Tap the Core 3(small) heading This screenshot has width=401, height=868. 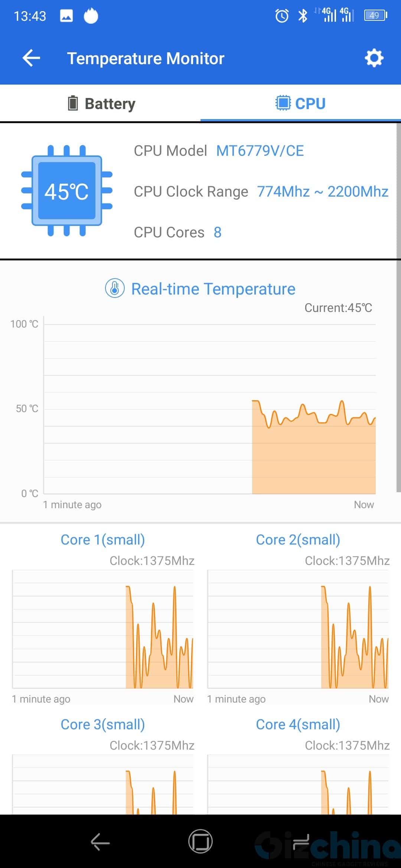pyautogui.click(x=103, y=724)
